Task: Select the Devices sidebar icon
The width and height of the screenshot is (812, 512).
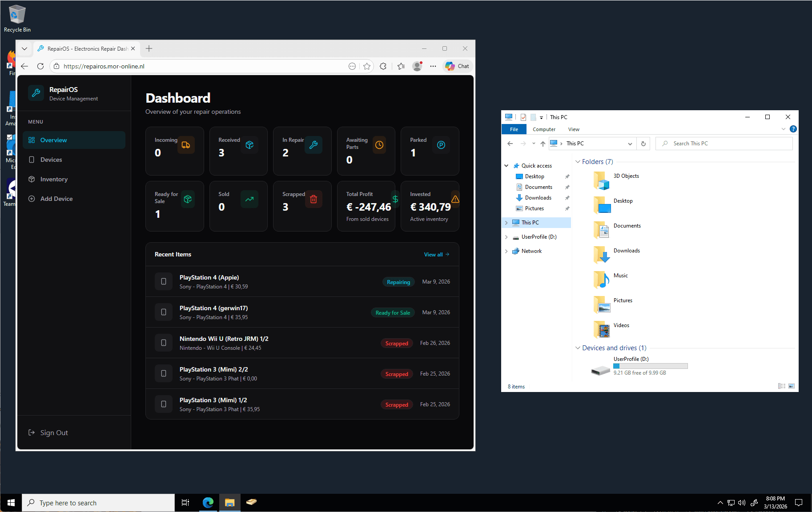Action: (32, 160)
